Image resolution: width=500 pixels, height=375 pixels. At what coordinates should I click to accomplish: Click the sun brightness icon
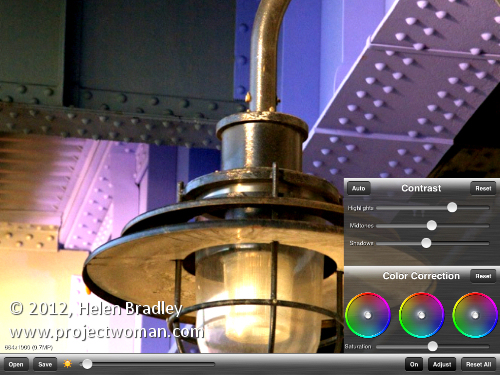[67, 364]
